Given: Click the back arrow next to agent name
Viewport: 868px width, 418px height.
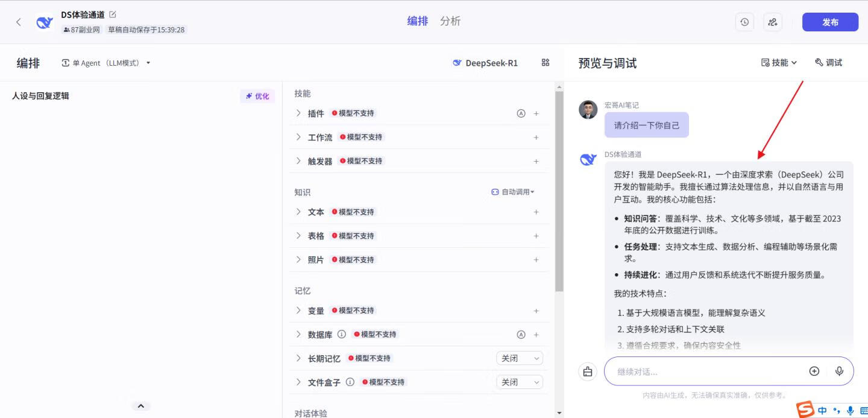Looking at the screenshot, I should 18,21.
